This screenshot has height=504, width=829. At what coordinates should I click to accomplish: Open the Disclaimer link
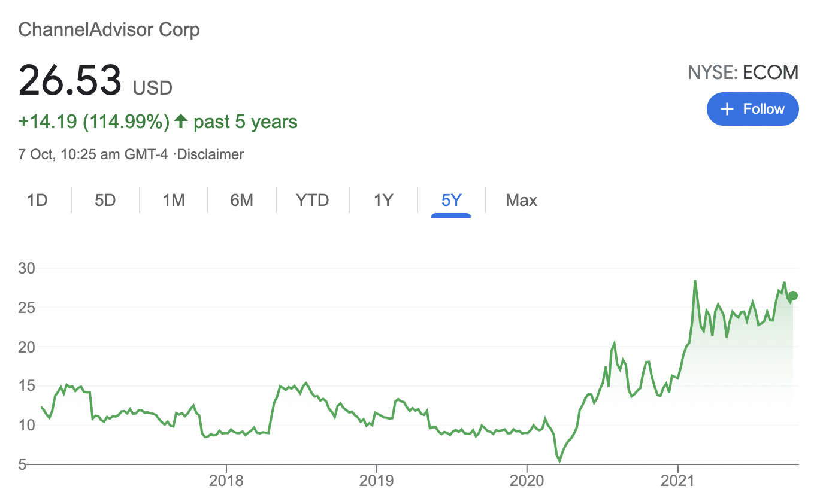click(211, 154)
